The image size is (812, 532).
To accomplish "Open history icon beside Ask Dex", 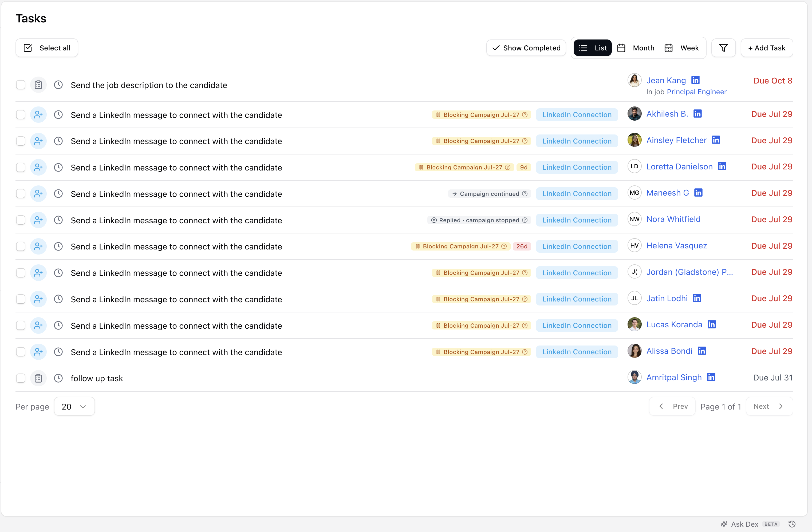I will (792, 524).
